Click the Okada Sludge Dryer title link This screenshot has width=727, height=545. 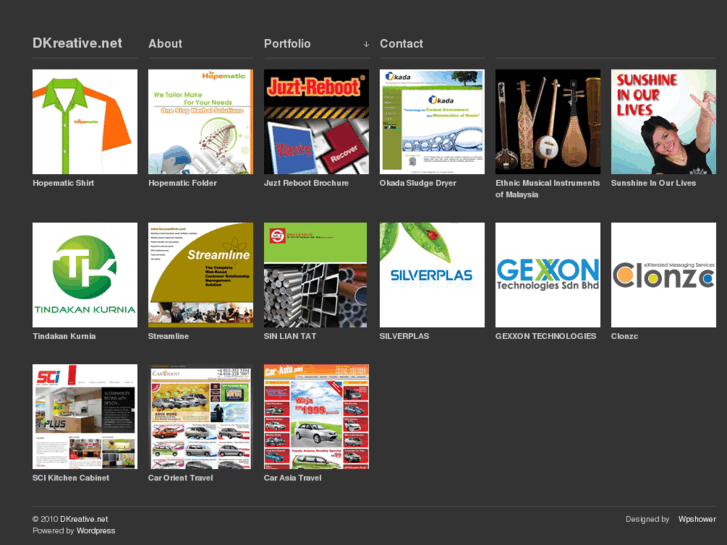(x=418, y=183)
